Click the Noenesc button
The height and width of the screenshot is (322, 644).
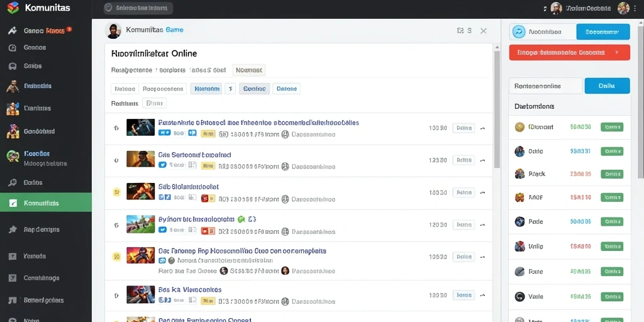(x=249, y=70)
